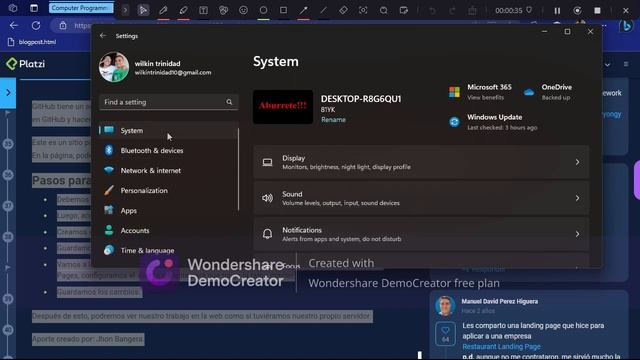
Task: Choose the emoji sticker tool
Action: tap(243, 10)
